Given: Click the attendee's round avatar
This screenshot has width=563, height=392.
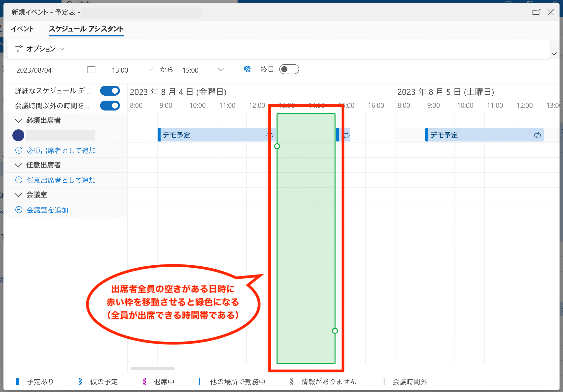Looking at the screenshot, I should [x=18, y=135].
